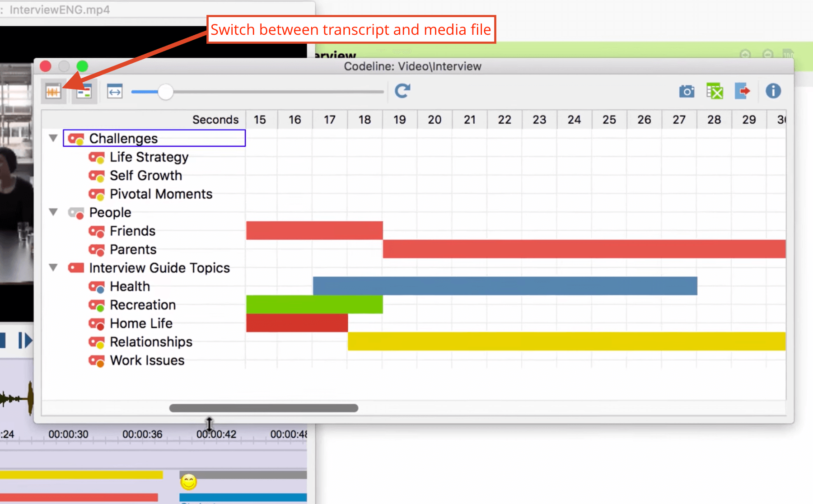This screenshot has width=813, height=504.
Task: Click the audio waveform in media player
Action: pyautogui.click(x=17, y=398)
